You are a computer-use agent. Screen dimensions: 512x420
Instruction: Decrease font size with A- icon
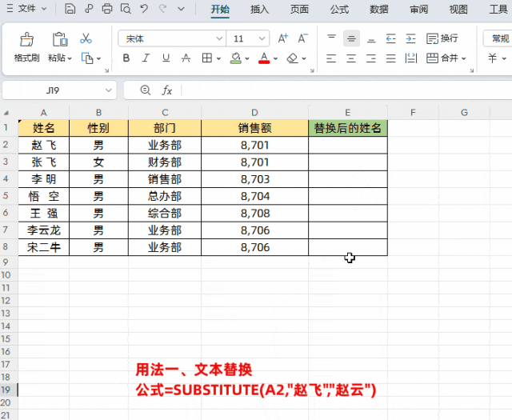[x=302, y=38]
